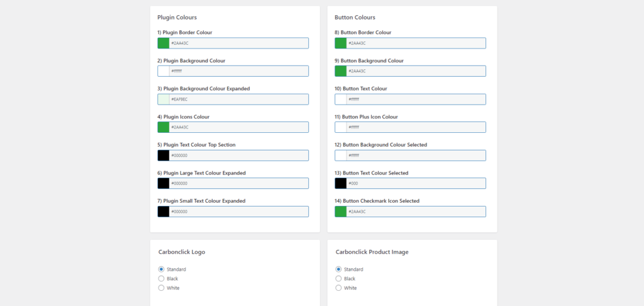The height and width of the screenshot is (306, 644).
Task: Edit Button Background Colour Selected field
Action: click(x=416, y=156)
